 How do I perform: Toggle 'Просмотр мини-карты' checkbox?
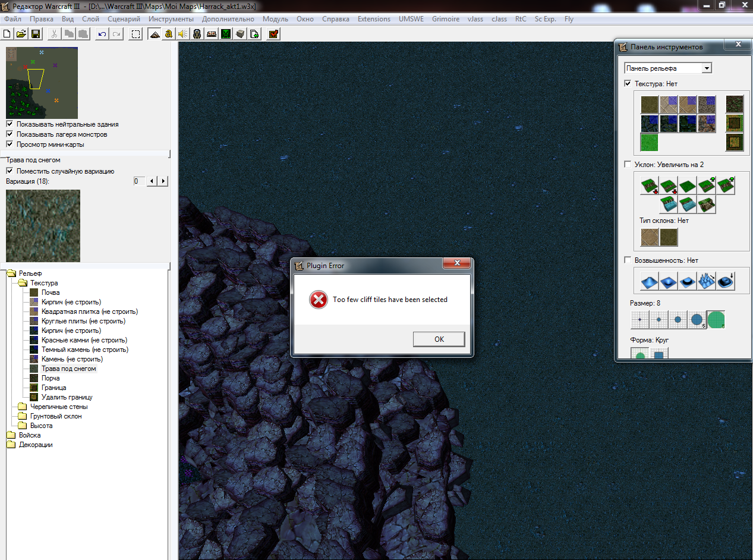pyautogui.click(x=10, y=144)
